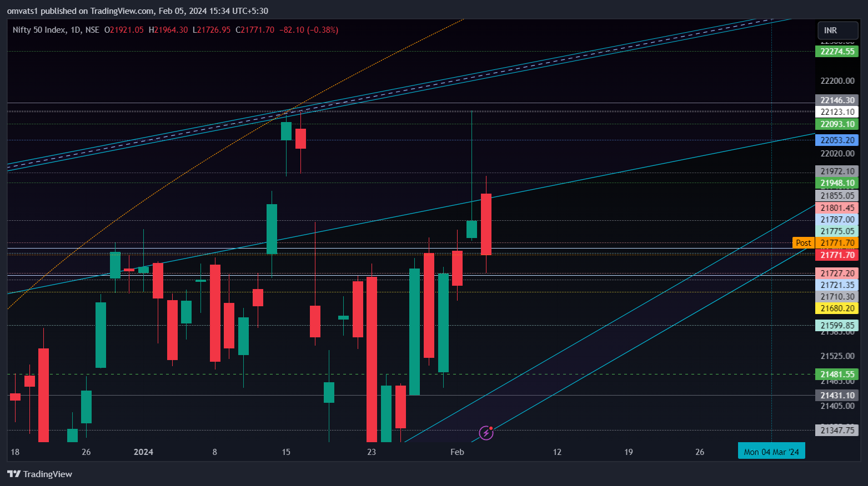Image resolution: width=868 pixels, height=486 pixels.
Task: Click the red 21771.70 last price label
Action: [837, 255]
